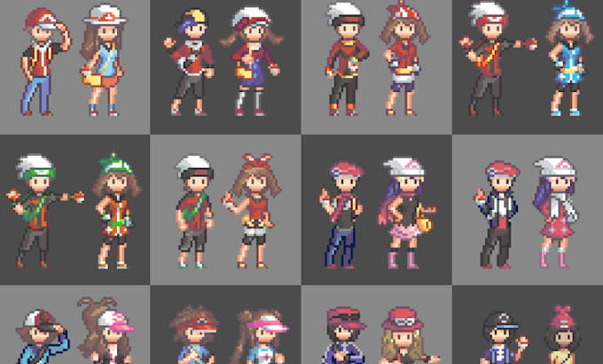Select standing boy in red shirt with green sling bag
The image size is (603, 364).
(x=194, y=212)
